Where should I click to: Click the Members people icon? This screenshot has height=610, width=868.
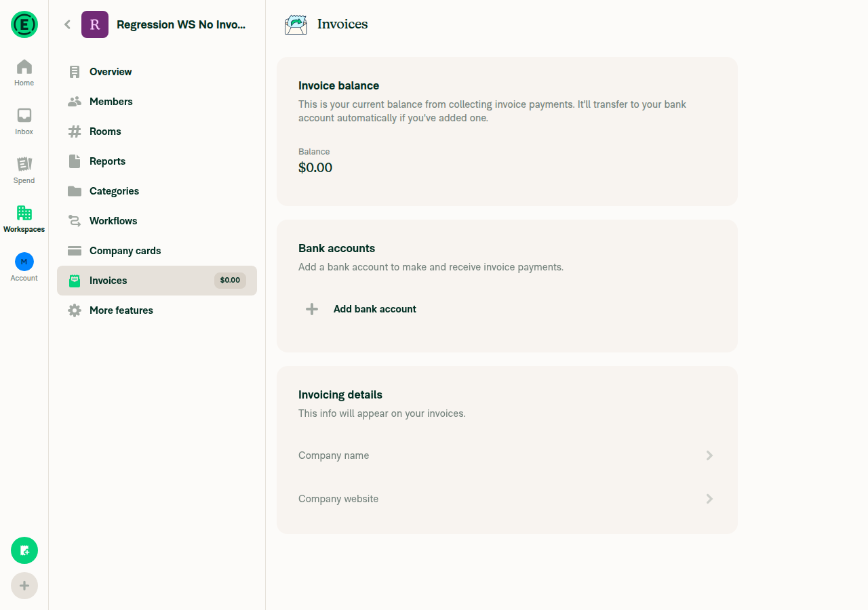pyautogui.click(x=75, y=102)
